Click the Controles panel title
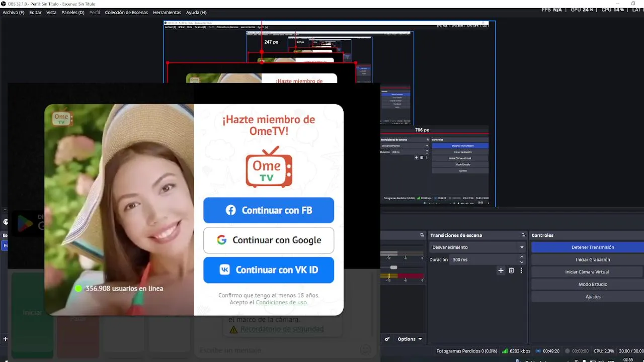This screenshot has height=362, width=644. [542, 235]
